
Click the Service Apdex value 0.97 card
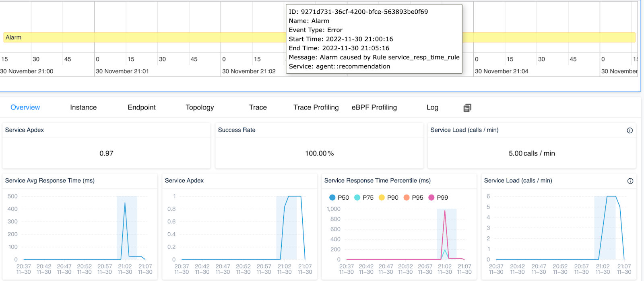tap(106, 153)
